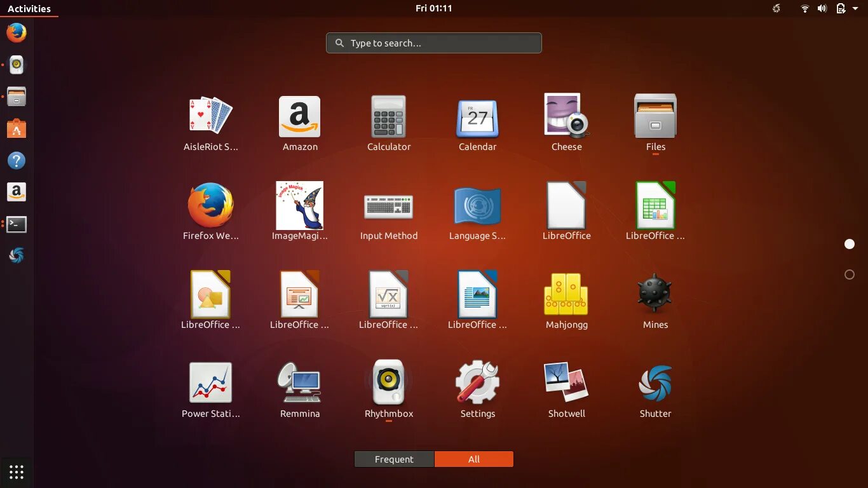Click Rhythmbox speaker icon in the dock
Image resolution: width=868 pixels, height=488 pixels.
click(x=17, y=65)
